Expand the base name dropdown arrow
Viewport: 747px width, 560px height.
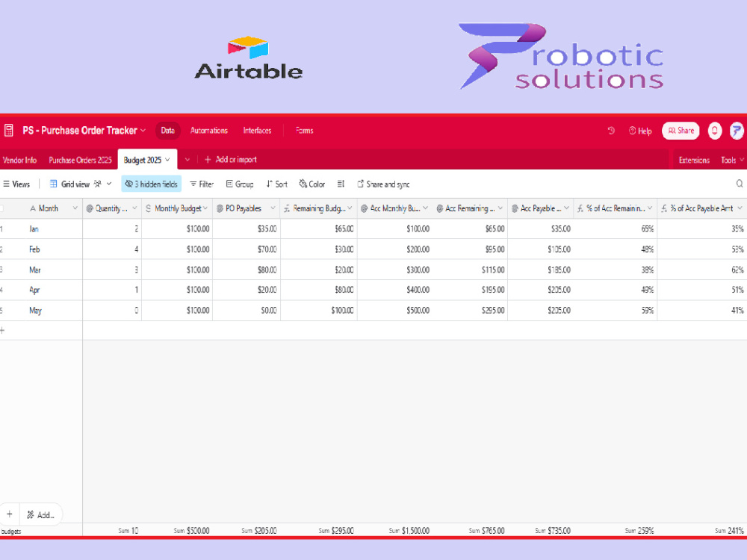pos(143,131)
